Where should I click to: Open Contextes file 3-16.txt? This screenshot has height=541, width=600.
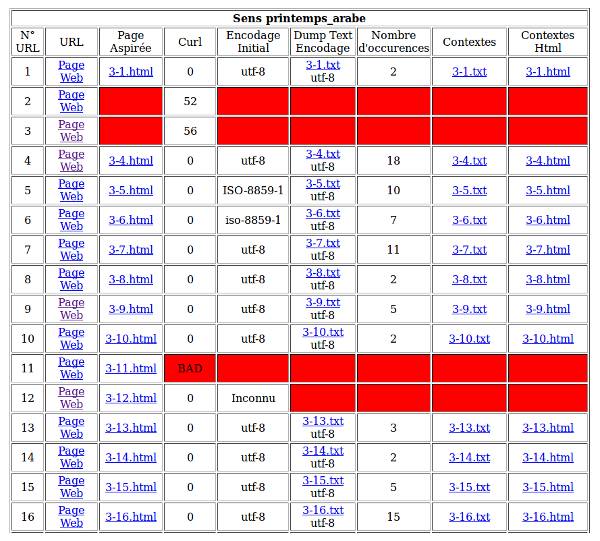pos(470,517)
